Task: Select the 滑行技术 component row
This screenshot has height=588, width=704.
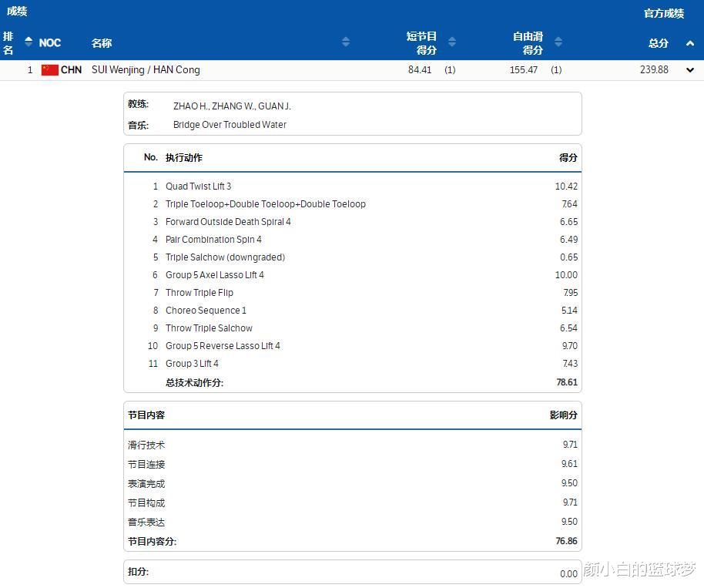Action: 353,445
